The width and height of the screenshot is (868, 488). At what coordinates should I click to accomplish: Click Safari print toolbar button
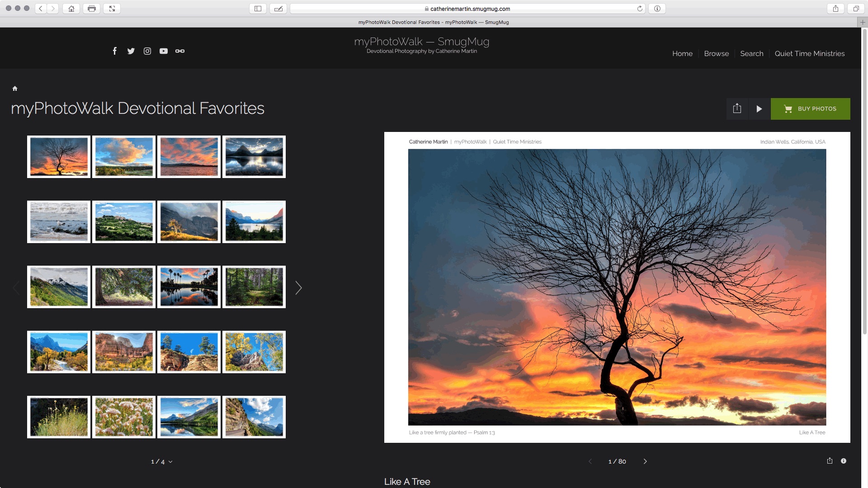coord(92,9)
